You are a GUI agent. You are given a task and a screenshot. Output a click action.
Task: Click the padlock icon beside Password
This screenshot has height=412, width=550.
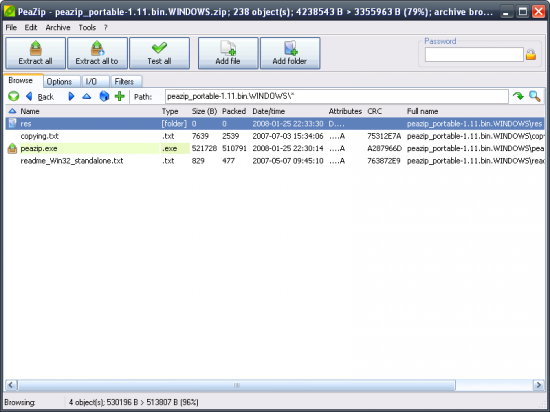click(x=531, y=54)
